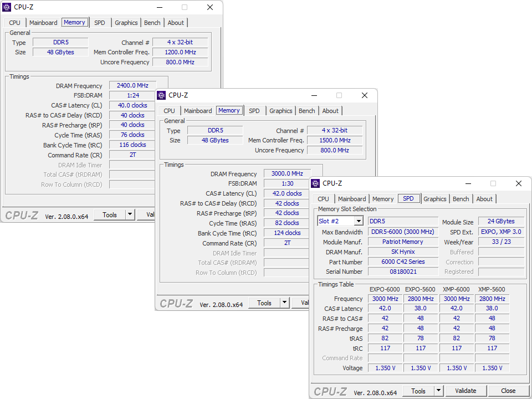
Task: Click the Tools button in the 2400 MHz Memory window
Action: tap(110, 214)
